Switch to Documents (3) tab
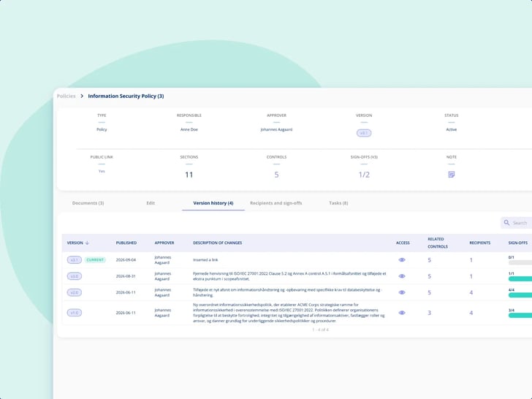 (88, 203)
